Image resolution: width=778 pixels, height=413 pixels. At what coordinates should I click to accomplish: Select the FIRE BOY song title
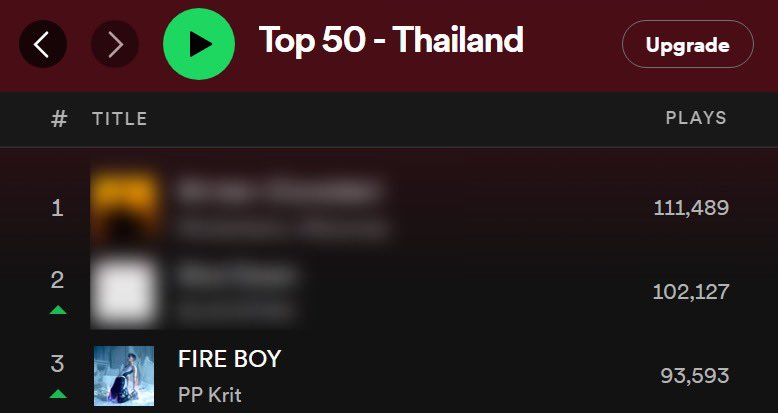(229, 359)
